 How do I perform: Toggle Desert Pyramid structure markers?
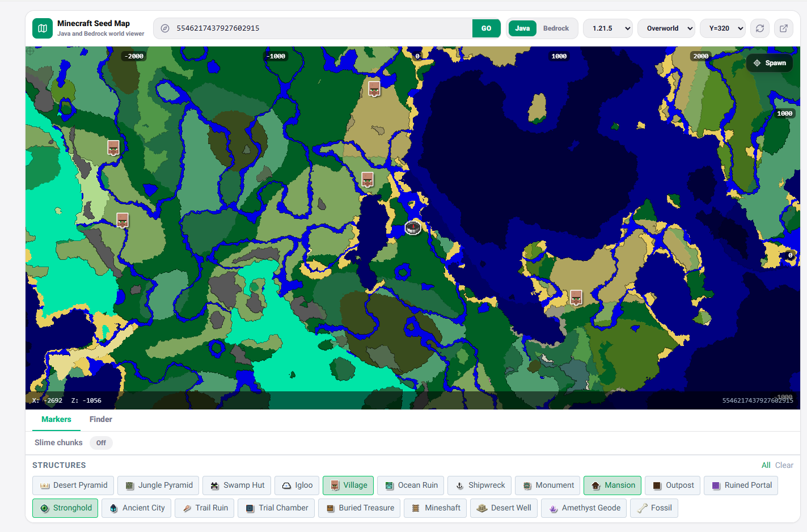(x=74, y=485)
